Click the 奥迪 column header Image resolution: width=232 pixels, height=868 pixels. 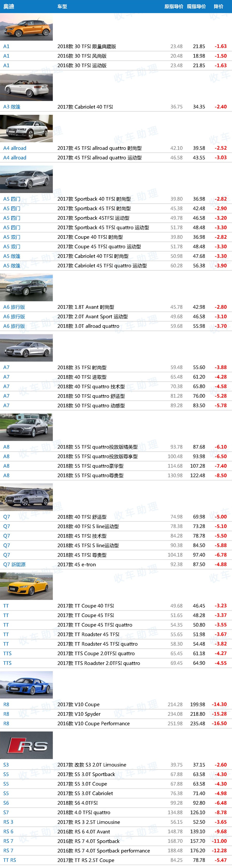(9, 6)
